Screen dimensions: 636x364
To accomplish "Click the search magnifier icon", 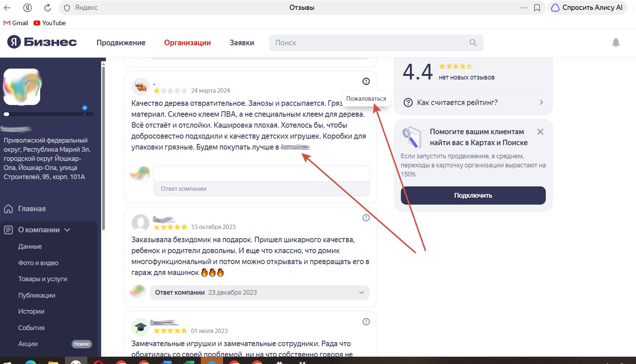I will 473,43.
